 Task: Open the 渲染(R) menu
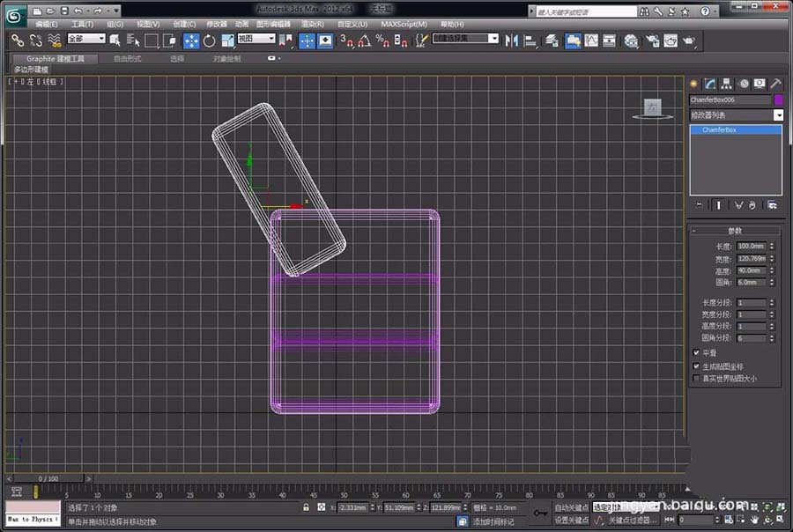pyautogui.click(x=312, y=24)
